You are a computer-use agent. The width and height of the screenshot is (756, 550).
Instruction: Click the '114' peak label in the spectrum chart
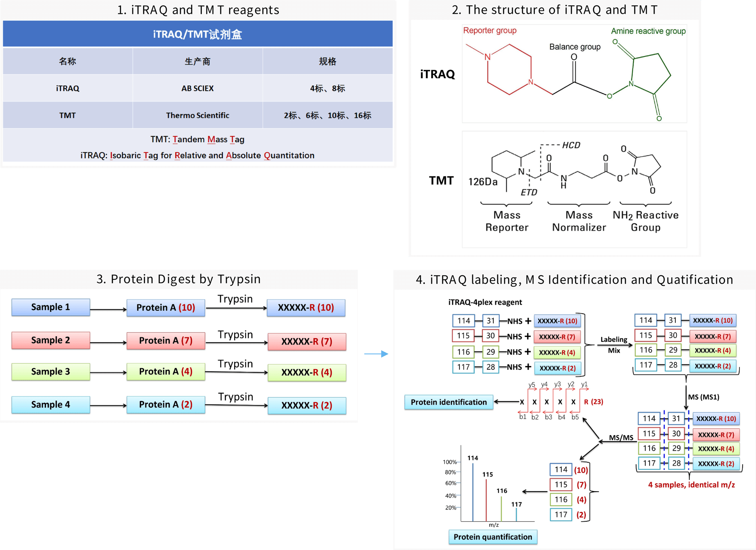[473, 458]
